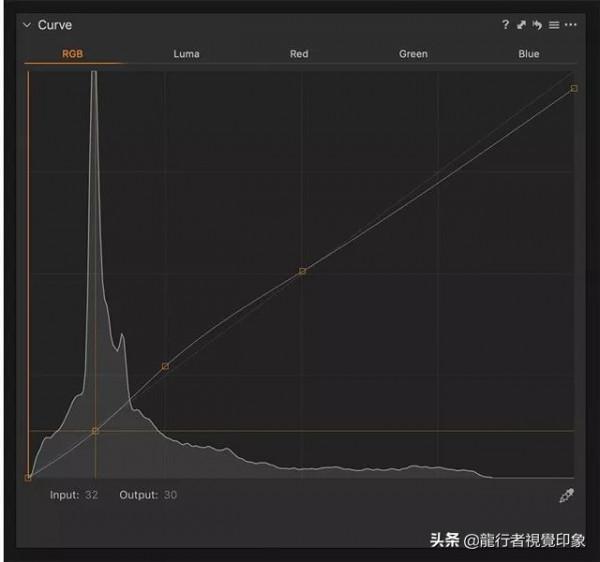The height and width of the screenshot is (562, 600).
Task: Switch to the Luma tab
Action: click(186, 54)
